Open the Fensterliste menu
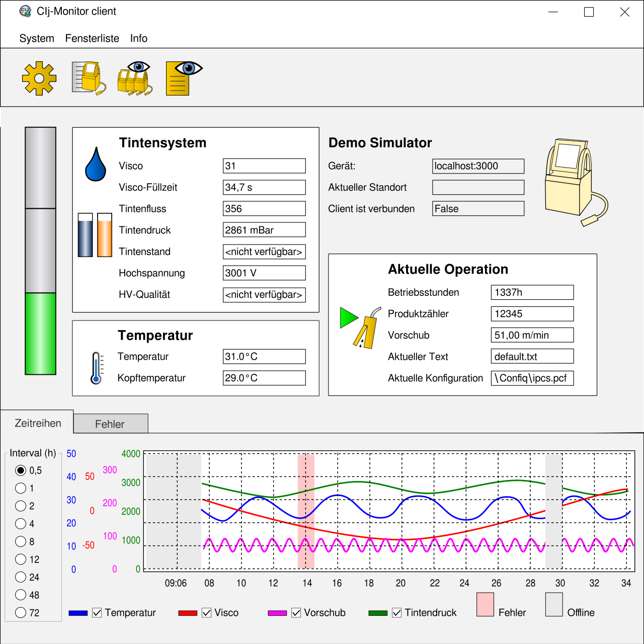The image size is (644, 644). click(92, 38)
